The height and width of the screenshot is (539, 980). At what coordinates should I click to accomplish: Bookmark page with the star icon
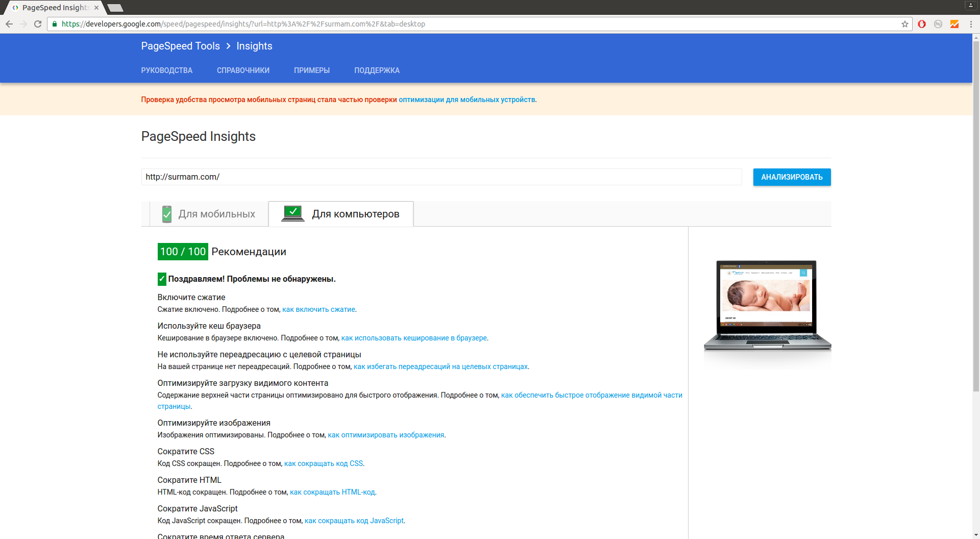click(905, 24)
